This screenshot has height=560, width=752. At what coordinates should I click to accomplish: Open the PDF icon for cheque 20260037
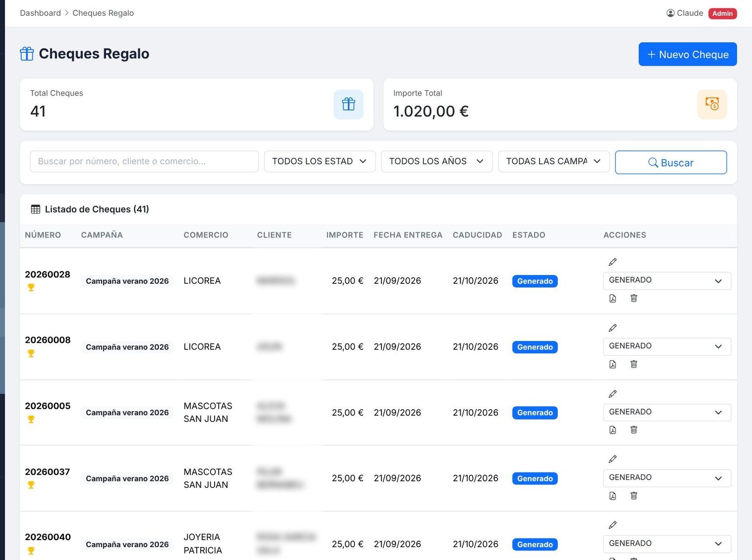(x=613, y=496)
